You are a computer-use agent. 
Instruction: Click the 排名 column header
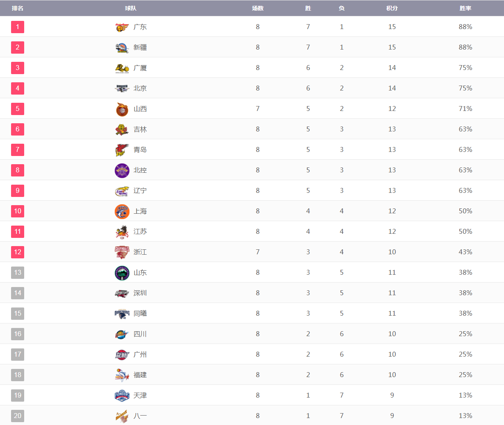[18, 8]
